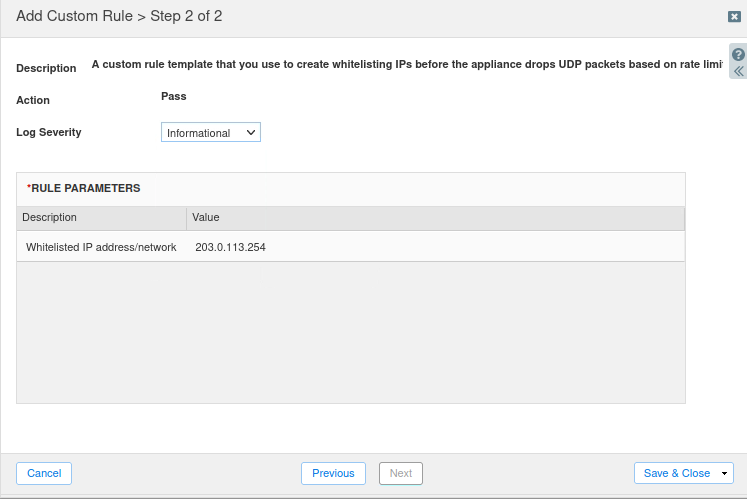Click the Value column header

tap(435, 218)
